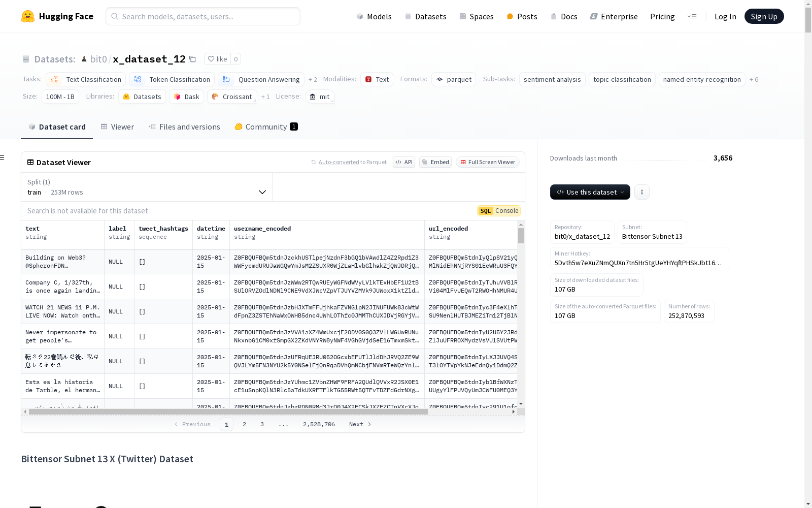812x508 pixels.
Task: Expand the +6 more sub-tasks
Action: [754, 80]
